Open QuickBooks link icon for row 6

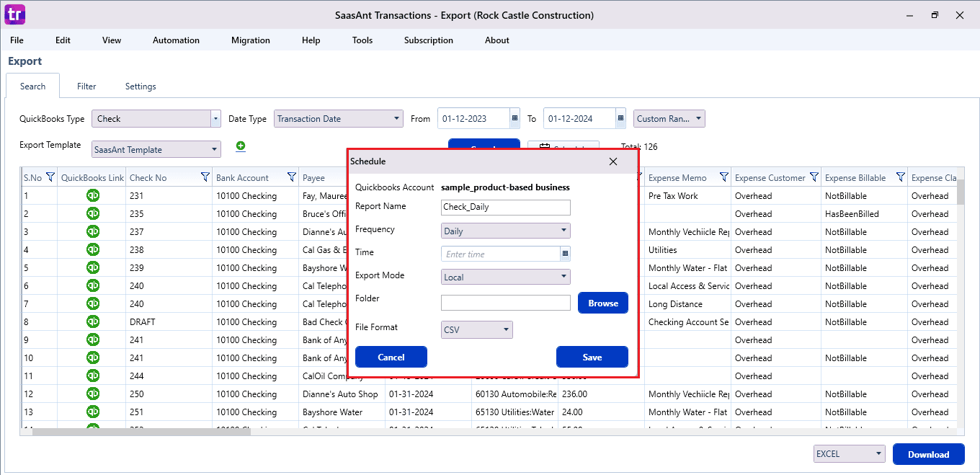pyautogui.click(x=93, y=285)
